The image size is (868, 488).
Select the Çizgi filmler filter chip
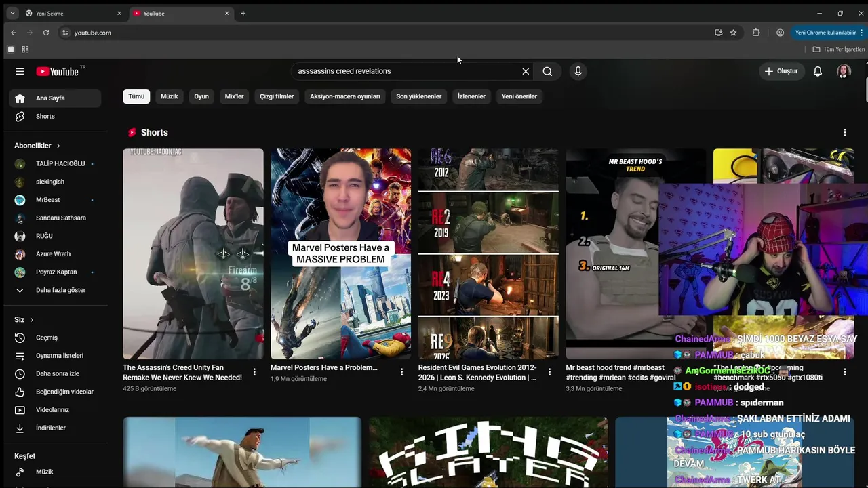tap(277, 96)
